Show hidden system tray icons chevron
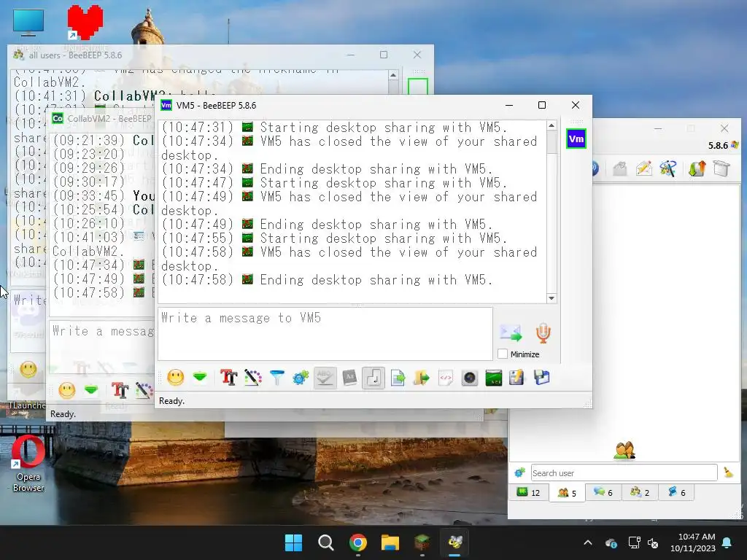 (x=588, y=542)
